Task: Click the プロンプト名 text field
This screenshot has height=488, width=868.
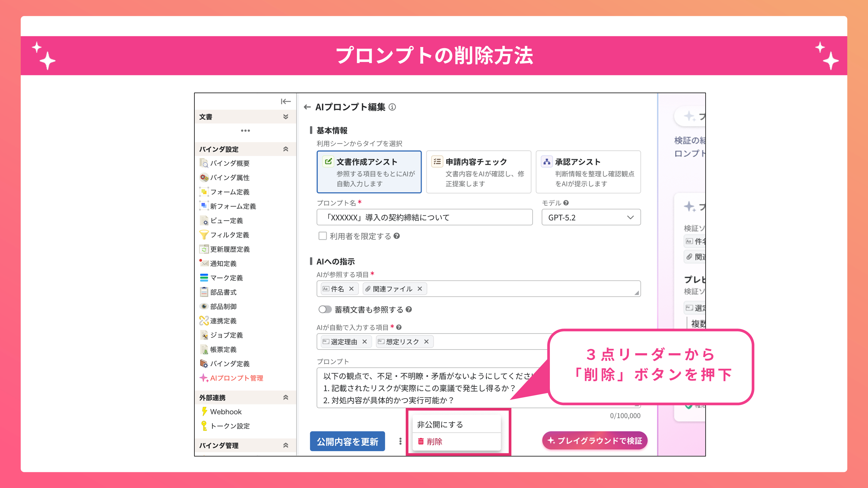Action: (x=425, y=217)
